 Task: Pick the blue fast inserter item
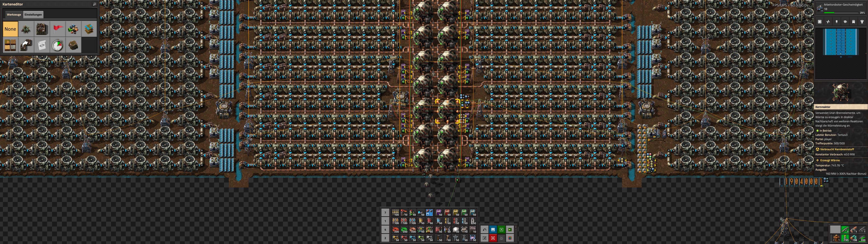click(412, 238)
